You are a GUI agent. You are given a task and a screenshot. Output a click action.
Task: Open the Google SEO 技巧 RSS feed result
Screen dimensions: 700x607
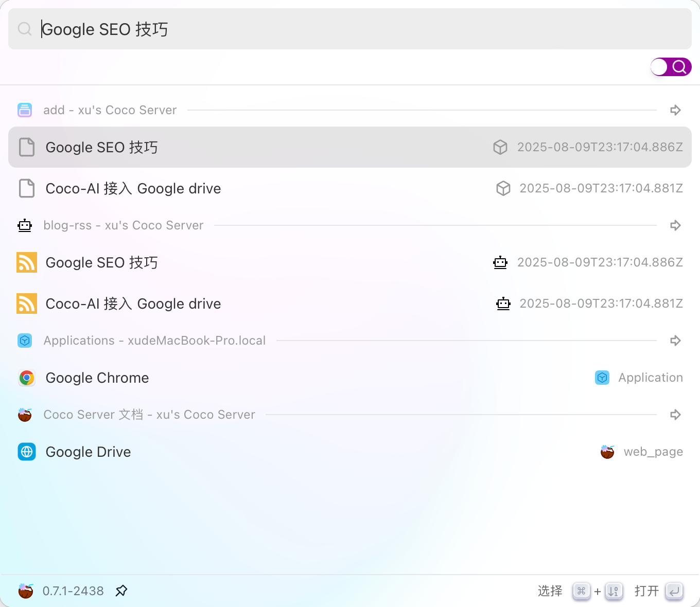click(350, 262)
